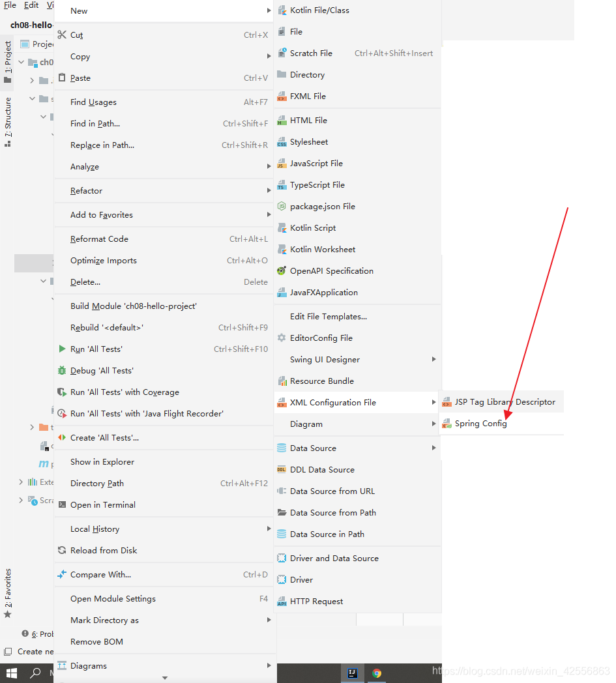Expand the Copy submenu arrow
The height and width of the screenshot is (683, 616).
pos(269,56)
